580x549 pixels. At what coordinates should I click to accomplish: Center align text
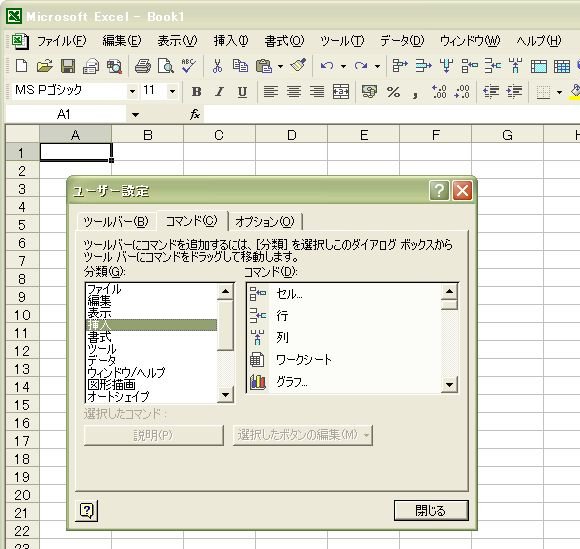(x=294, y=91)
